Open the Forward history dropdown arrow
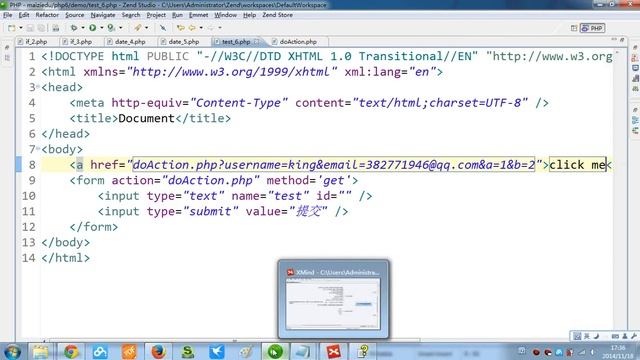 tap(220, 28)
